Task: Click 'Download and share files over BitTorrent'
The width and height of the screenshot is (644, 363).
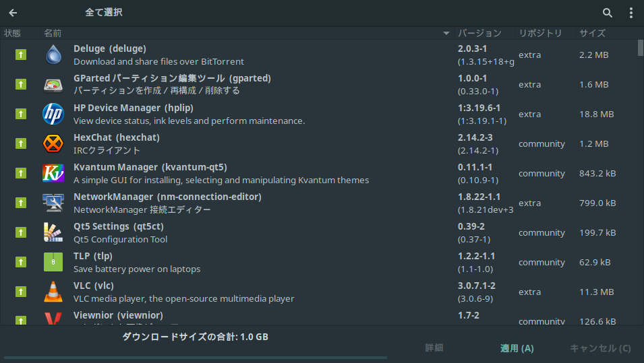Action: click(158, 61)
